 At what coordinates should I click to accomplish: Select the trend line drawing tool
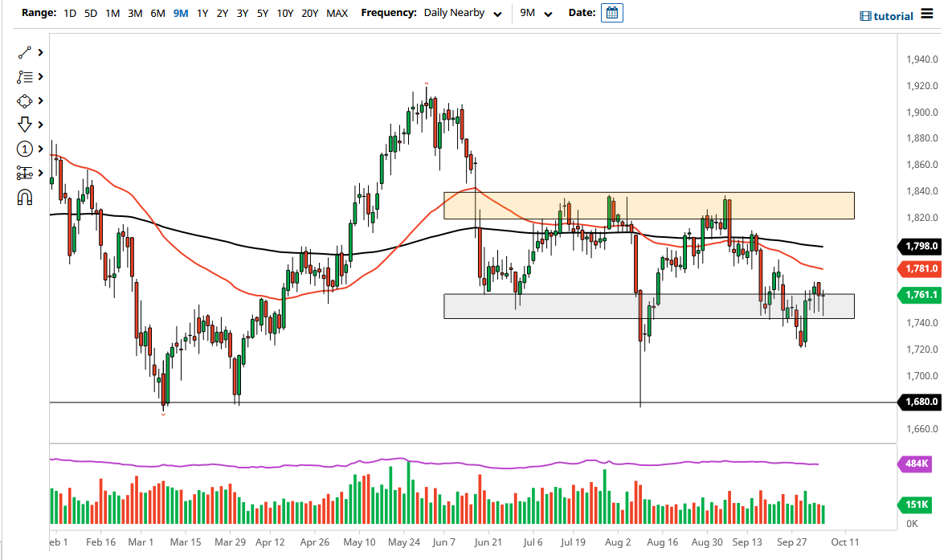tap(24, 53)
